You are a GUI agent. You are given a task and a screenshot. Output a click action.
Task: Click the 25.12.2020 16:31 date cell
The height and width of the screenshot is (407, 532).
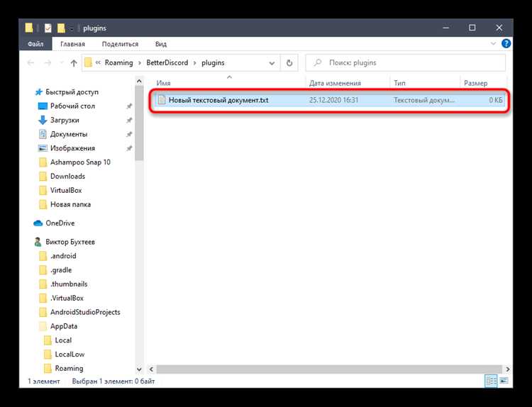point(333,100)
